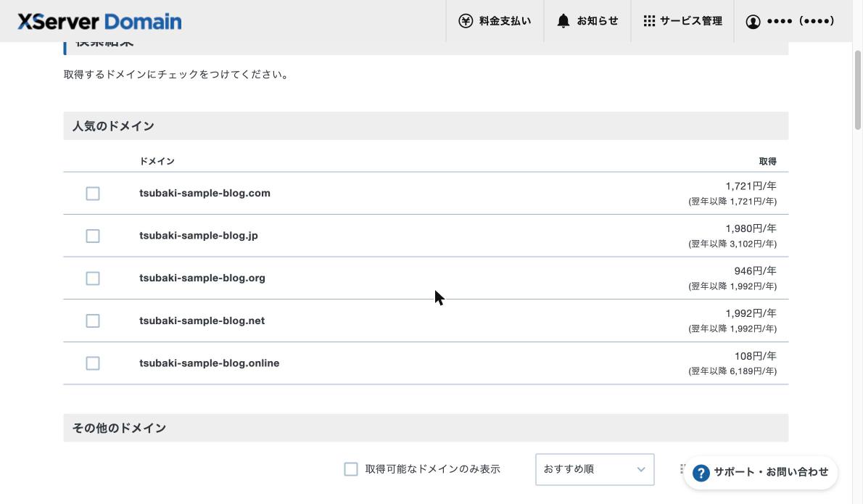Open サービス管理 menu

[682, 21]
